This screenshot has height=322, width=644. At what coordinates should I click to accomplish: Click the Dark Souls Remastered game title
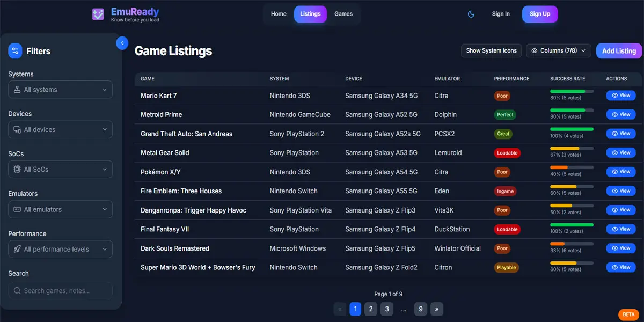point(175,248)
